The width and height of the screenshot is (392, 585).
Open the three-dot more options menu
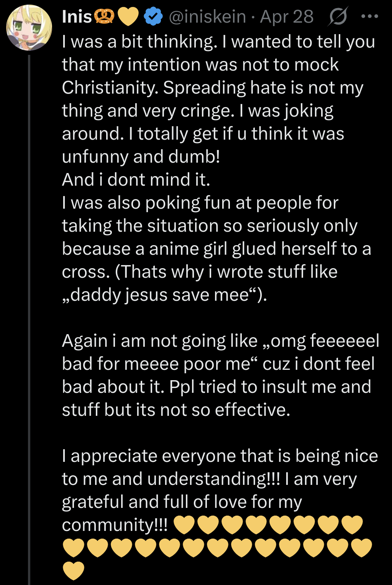click(x=370, y=17)
